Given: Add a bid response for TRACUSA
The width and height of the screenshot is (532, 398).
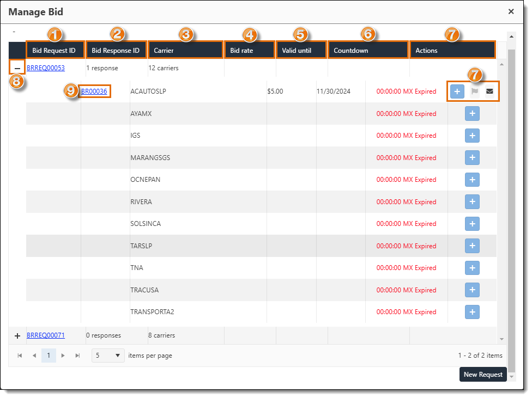Looking at the screenshot, I should pyautogui.click(x=472, y=290).
